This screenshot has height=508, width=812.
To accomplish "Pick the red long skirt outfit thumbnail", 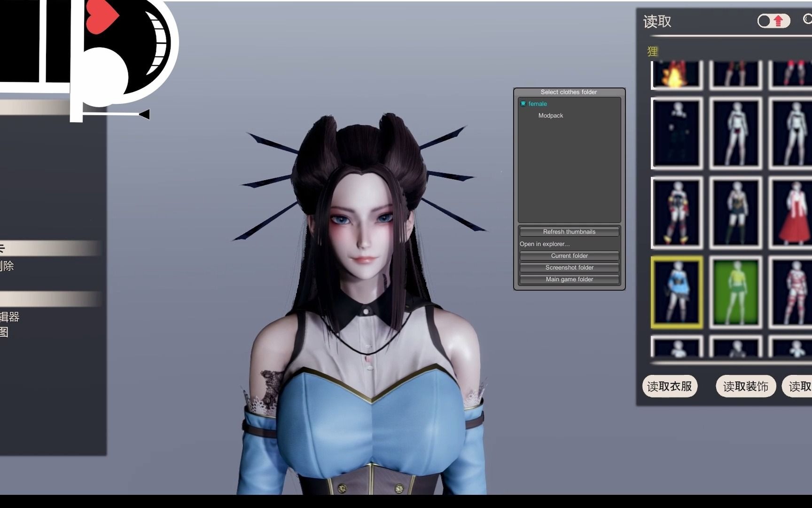I will [791, 213].
